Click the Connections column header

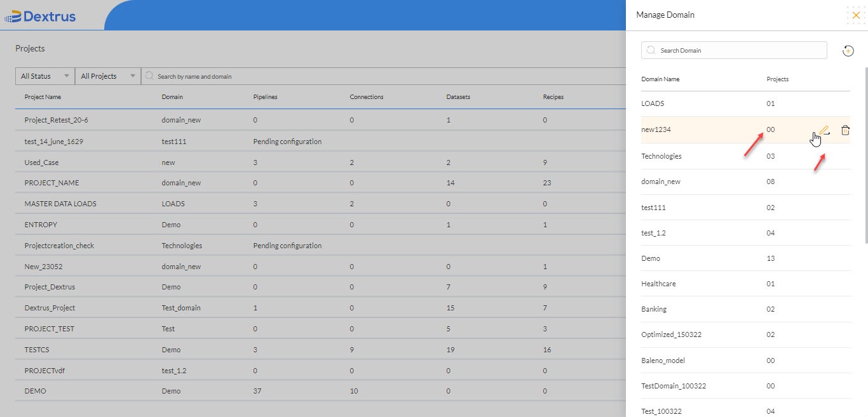(367, 97)
